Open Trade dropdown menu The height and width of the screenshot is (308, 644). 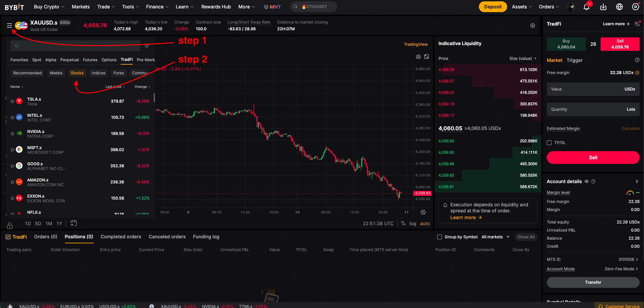tap(106, 7)
